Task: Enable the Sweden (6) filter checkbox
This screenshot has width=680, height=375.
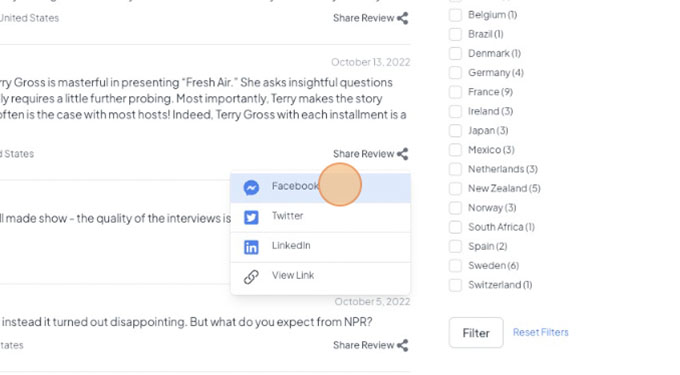Action: 455,266
